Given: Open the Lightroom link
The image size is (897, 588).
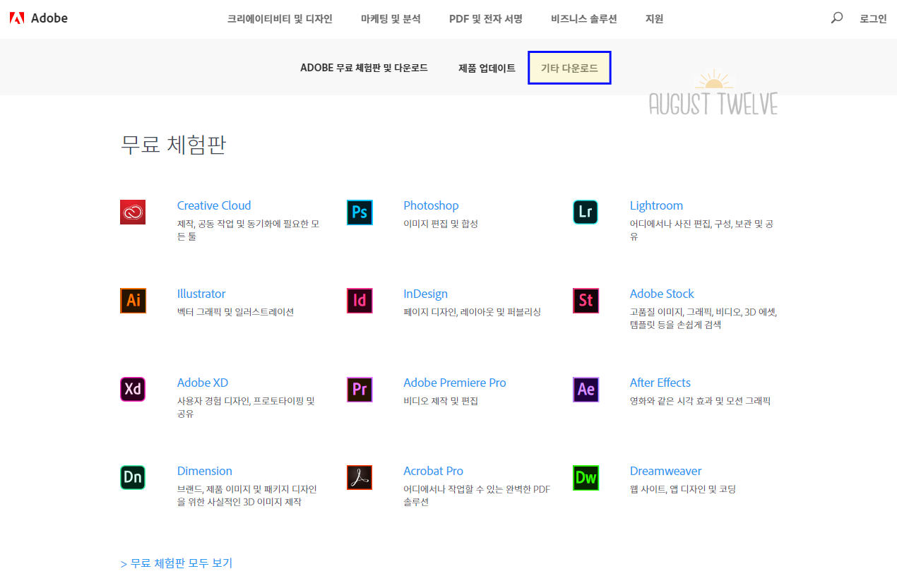Looking at the screenshot, I should (x=656, y=205).
